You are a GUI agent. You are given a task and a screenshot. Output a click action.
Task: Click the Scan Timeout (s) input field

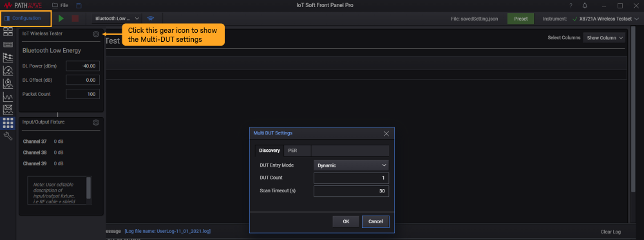tap(351, 191)
